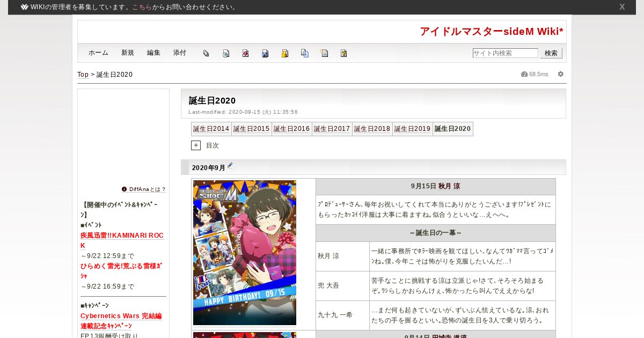This screenshot has width=644, height=338.
Task: Switch to the 誕生日2017 tab
Action: click(332, 129)
